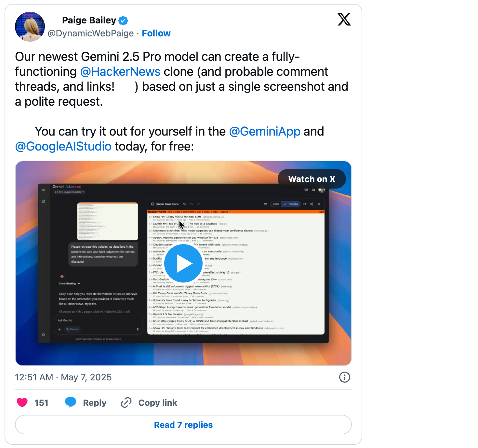This screenshot has height=448, width=478.
Task: Click the blue verified badge by Paige Bailey
Action: coord(123,20)
